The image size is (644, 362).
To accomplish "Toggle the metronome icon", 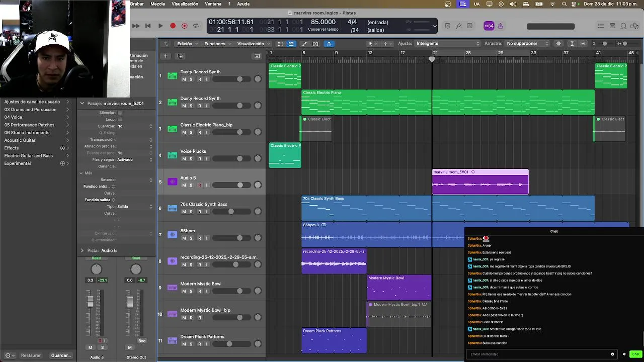I will point(500,26).
